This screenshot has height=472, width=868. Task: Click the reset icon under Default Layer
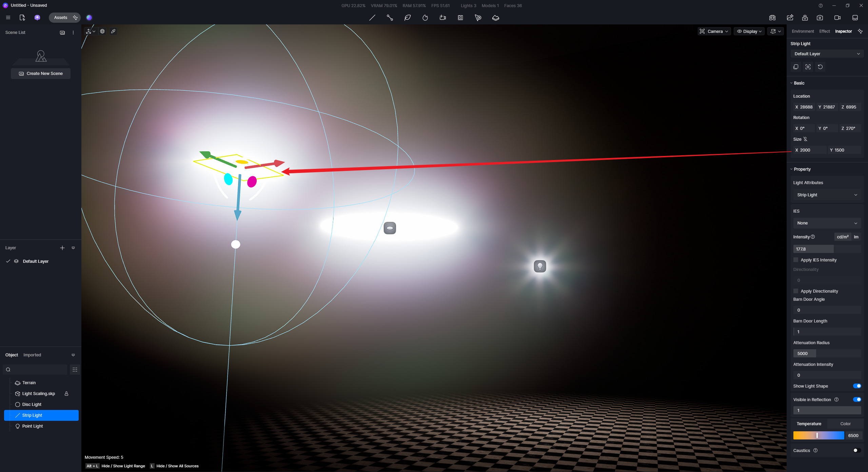click(x=820, y=67)
